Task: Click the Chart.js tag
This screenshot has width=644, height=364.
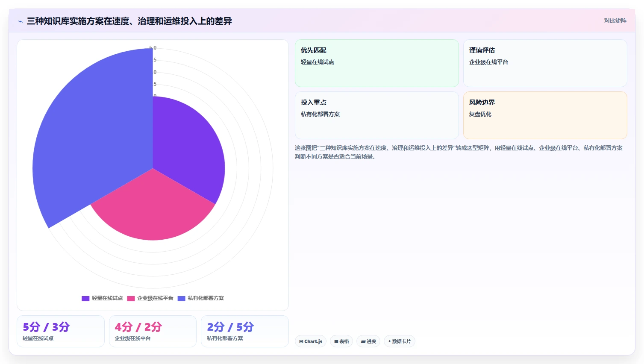Action: point(311,341)
